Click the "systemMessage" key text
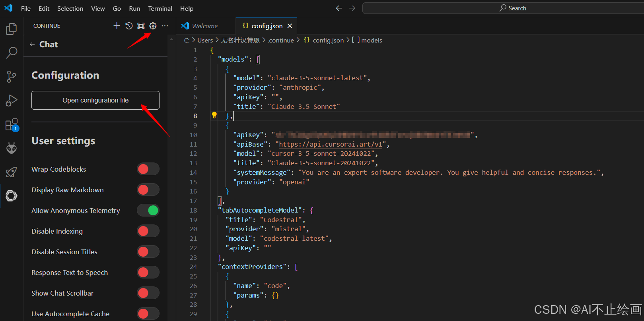 [262, 172]
